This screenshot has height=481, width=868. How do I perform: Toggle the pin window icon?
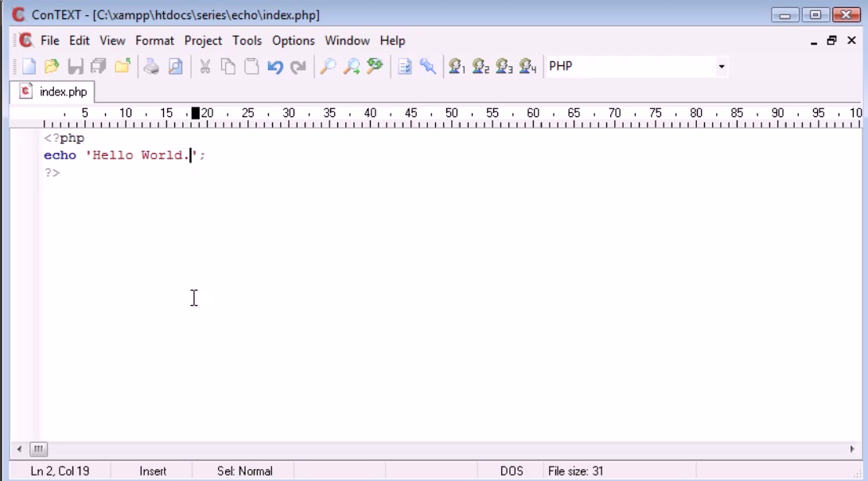(428, 67)
